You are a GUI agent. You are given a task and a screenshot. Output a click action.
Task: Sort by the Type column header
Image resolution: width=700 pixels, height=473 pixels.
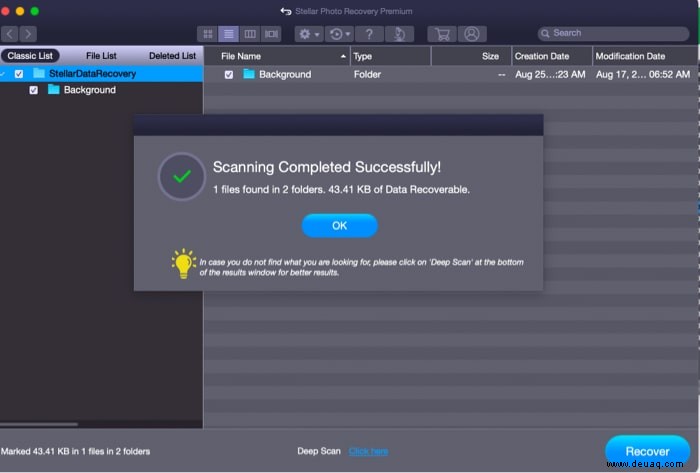(391, 56)
